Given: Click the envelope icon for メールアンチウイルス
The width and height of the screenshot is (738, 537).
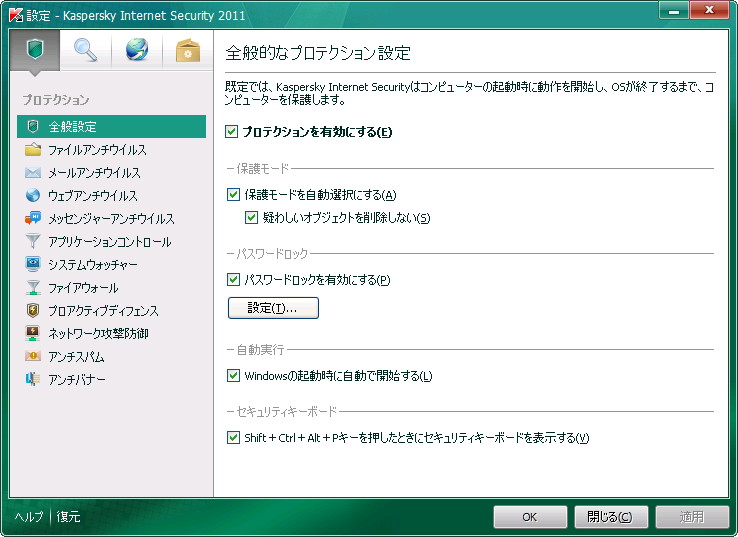Looking at the screenshot, I should 32,173.
